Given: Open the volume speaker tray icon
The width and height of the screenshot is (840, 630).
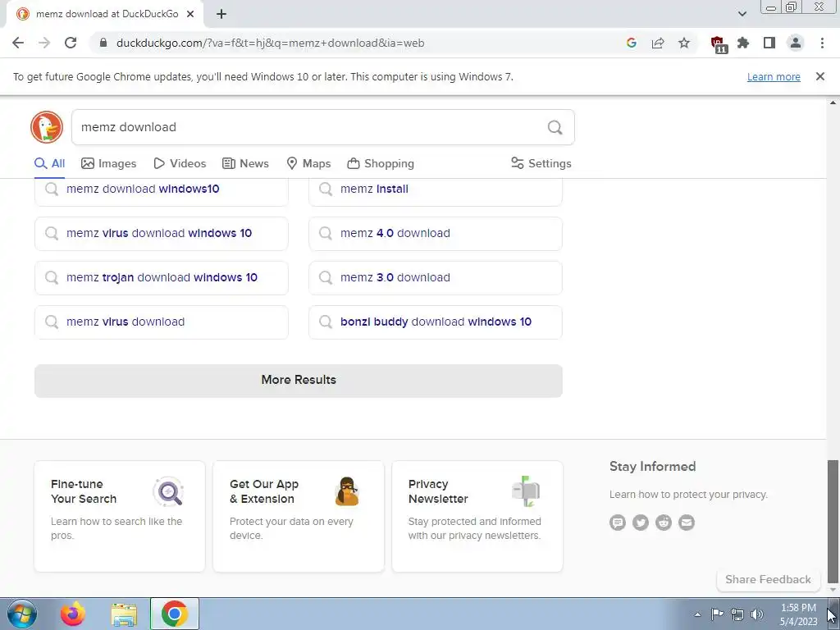Looking at the screenshot, I should click(757, 614).
